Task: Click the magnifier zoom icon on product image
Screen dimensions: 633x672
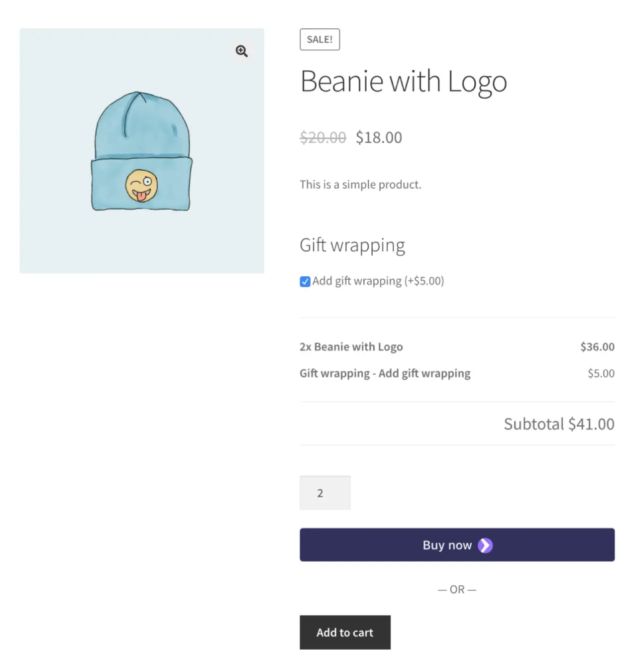Action: 241,51
